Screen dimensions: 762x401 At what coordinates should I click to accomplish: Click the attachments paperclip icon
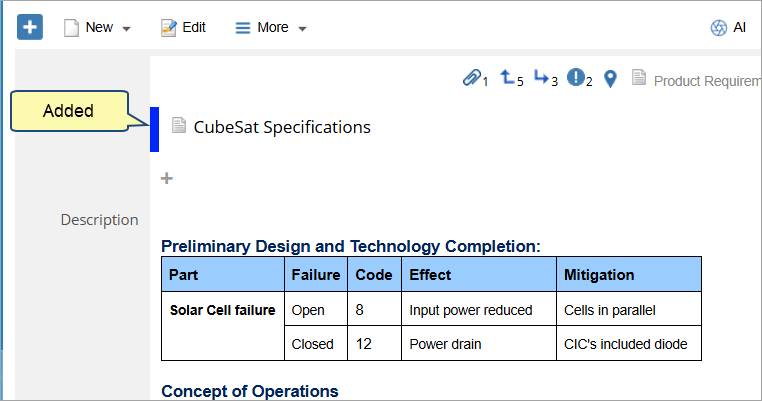[471, 78]
